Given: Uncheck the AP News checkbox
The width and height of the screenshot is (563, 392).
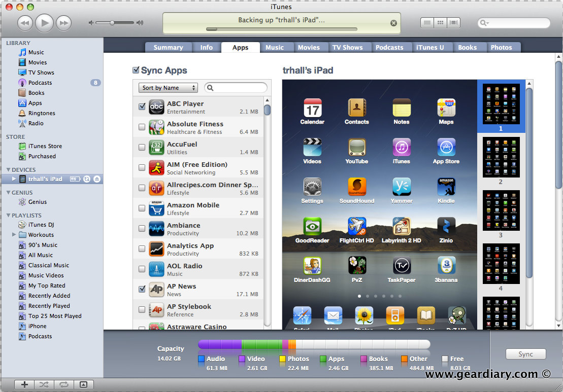Looking at the screenshot, I should click(x=142, y=289).
